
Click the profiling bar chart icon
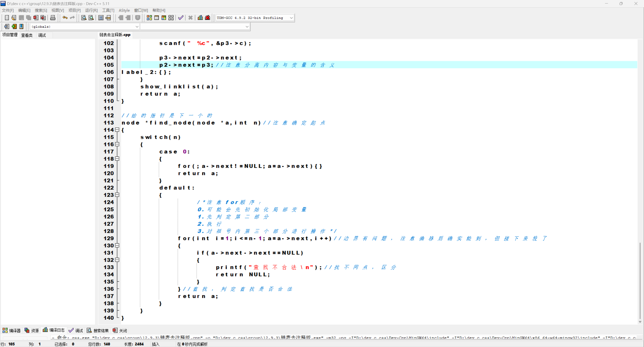[x=200, y=18]
